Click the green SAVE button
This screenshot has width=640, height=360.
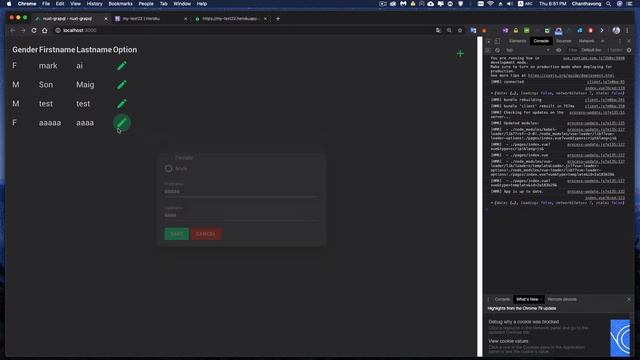coord(176,234)
